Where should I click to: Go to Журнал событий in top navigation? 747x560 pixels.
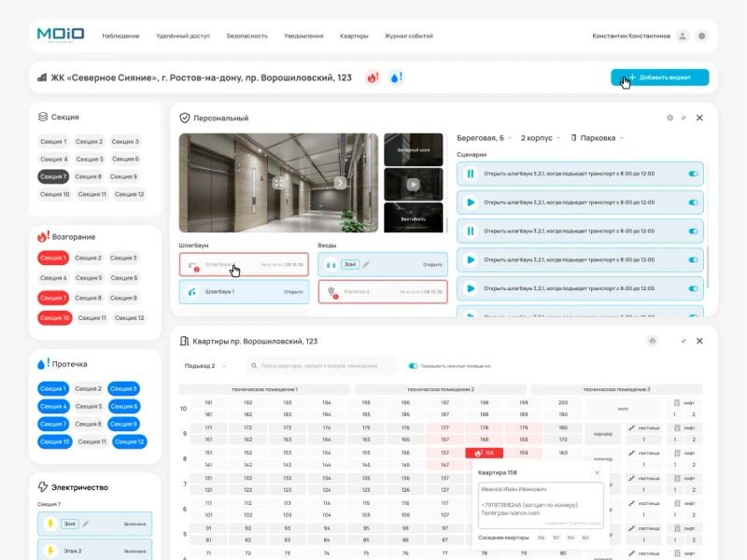408,35
